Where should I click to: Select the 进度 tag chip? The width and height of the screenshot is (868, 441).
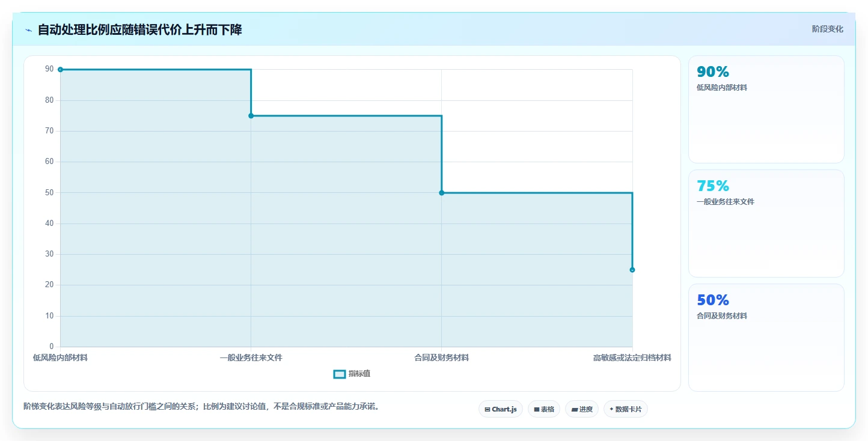[x=582, y=409]
